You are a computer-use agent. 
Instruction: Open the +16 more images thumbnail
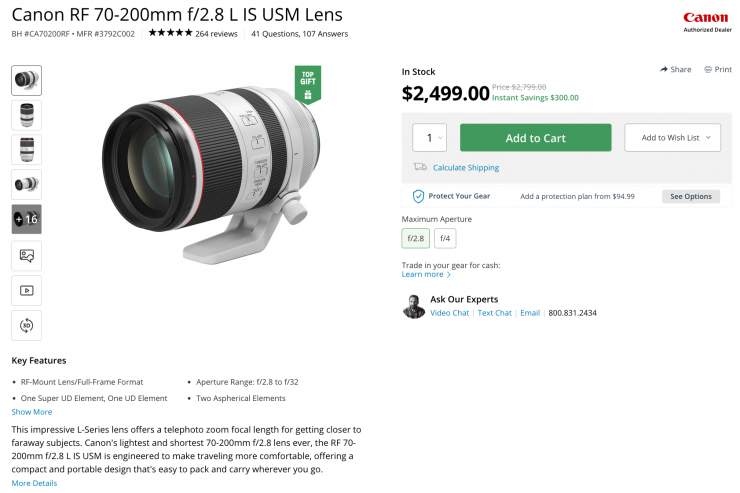coord(26,219)
